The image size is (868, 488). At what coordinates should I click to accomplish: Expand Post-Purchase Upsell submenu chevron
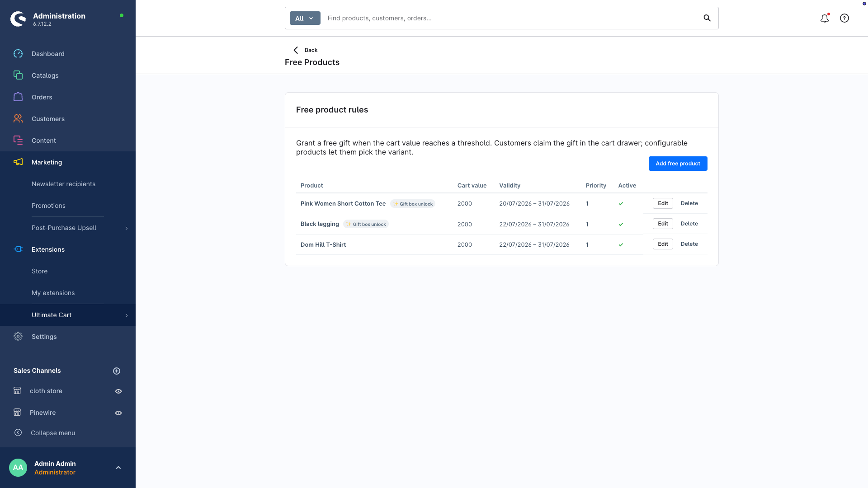(x=127, y=228)
